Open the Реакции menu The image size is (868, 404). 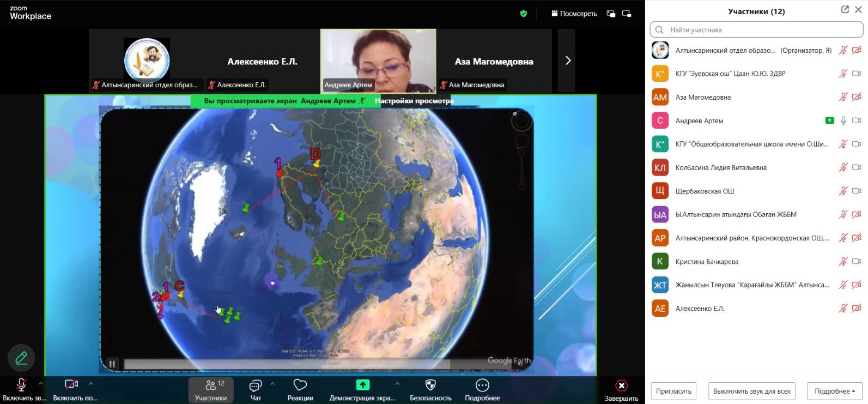tap(300, 390)
